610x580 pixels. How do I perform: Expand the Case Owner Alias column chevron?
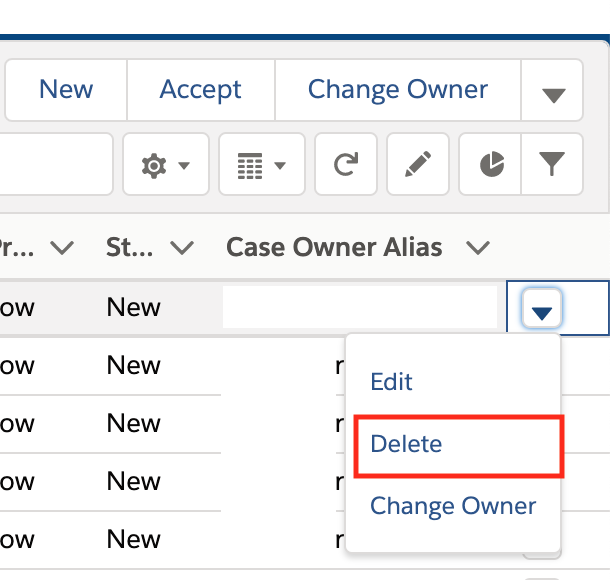(478, 247)
